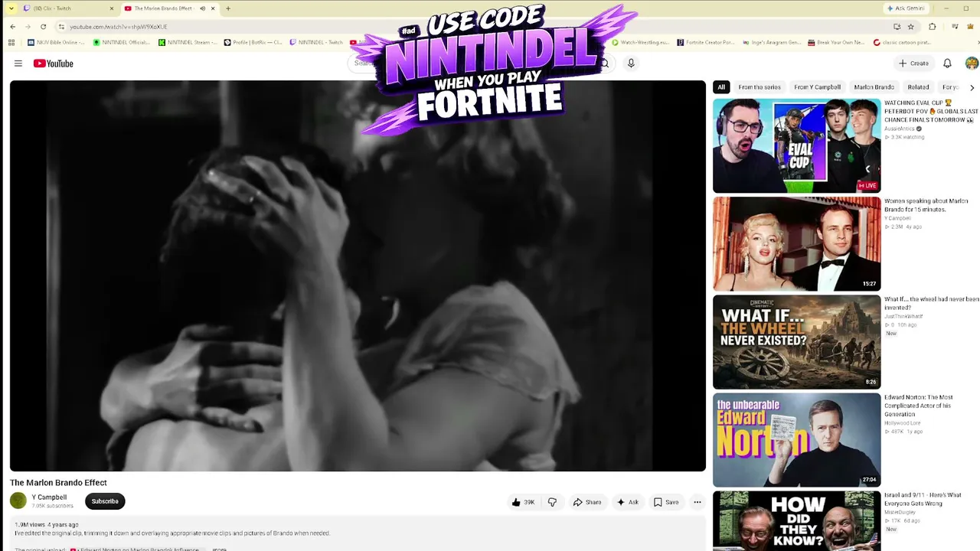This screenshot has height=551, width=980.
Task: Open the unbearable Edward Norton thumbnail
Action: 796,440
